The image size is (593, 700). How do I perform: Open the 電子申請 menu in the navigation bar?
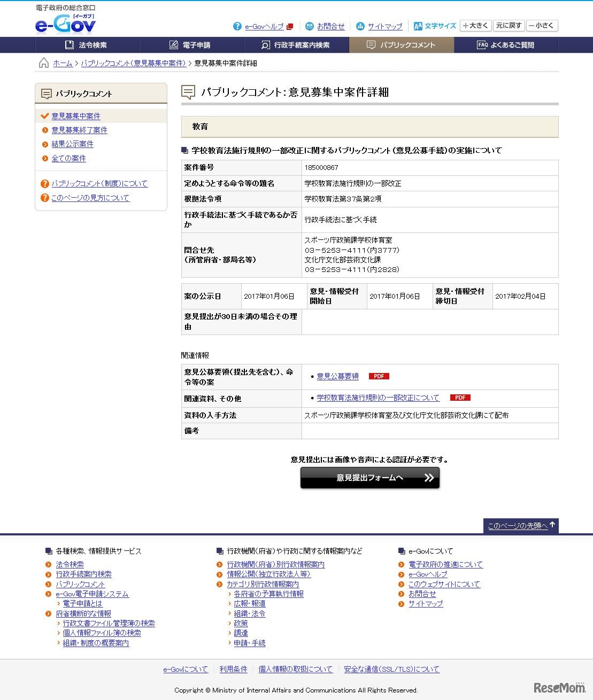(x=191, y=45)
